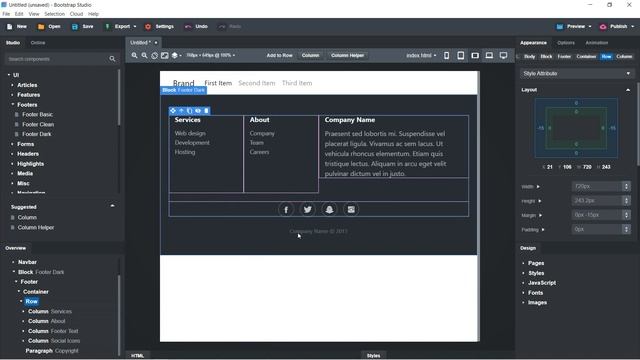Open the File menu
The width and height of the screenshot is (640, 360).
[6, 14]
